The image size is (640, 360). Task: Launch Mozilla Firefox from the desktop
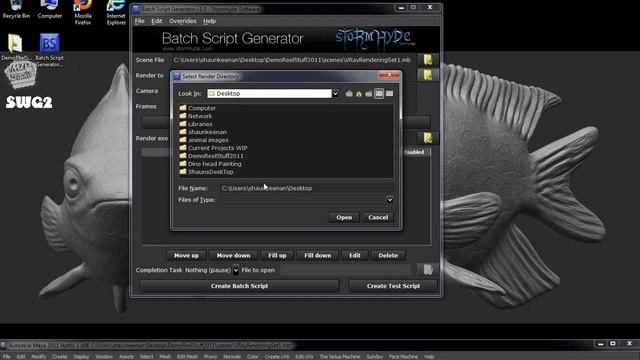coord(83,13)
